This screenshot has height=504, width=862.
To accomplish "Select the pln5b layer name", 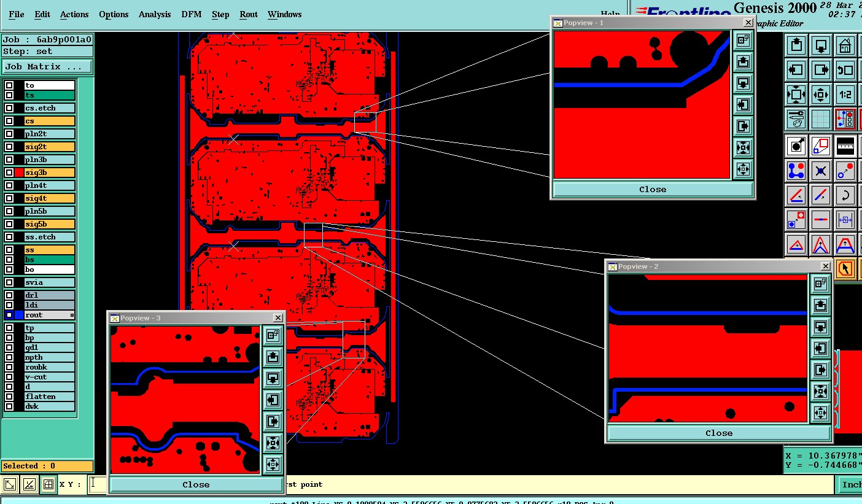I will (x=49, y=211).
